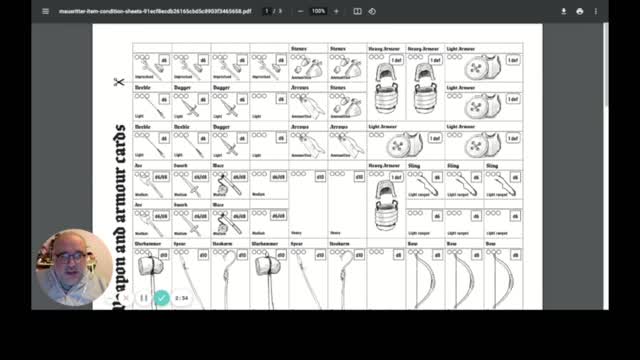
Task: Click the PDF file name in toolbar
Action: coord(155,11)
